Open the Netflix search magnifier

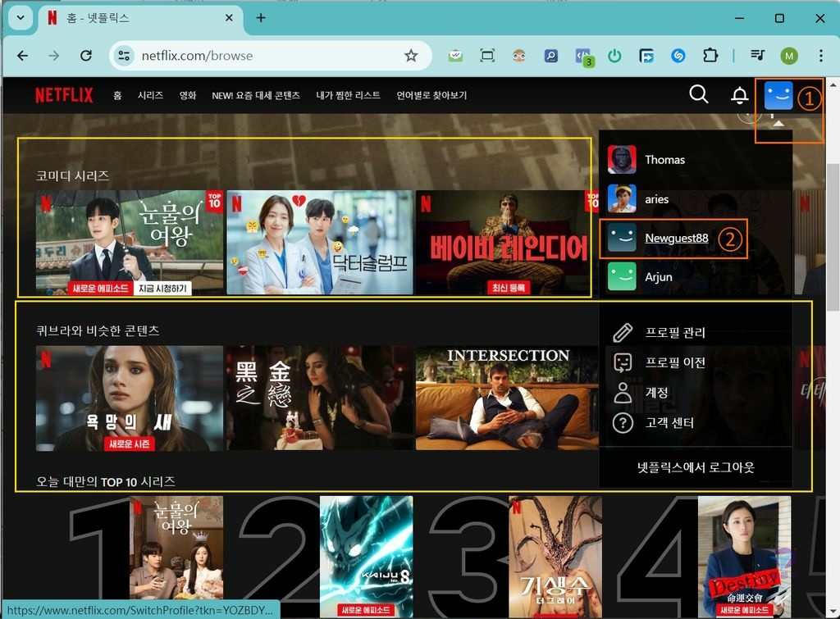699,94
